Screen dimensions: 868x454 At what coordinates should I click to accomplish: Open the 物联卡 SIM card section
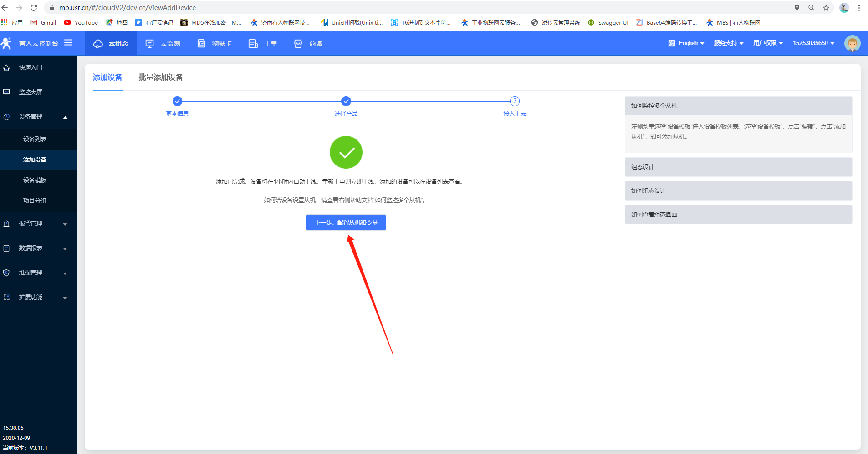tap(215, 43)
